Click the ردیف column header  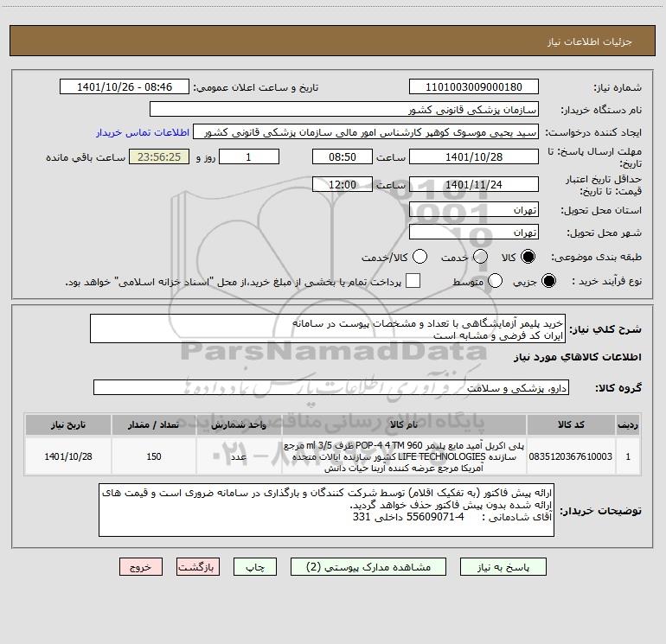tap(628, 424)
